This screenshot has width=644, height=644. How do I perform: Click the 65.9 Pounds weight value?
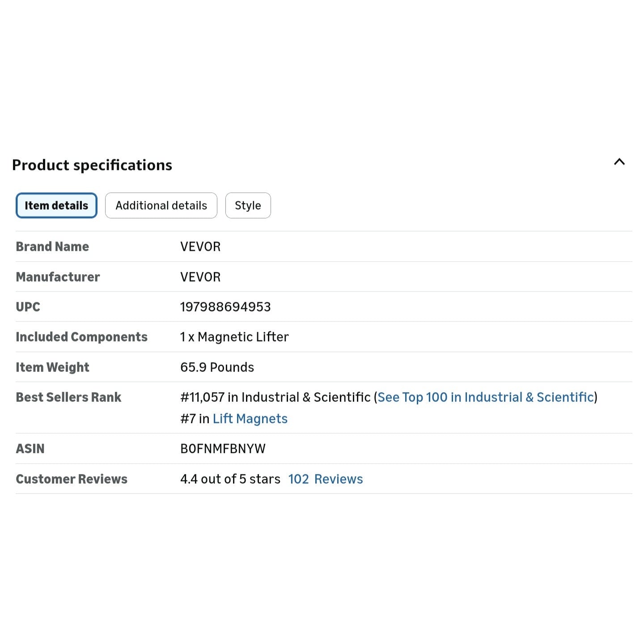tap(217, 367)
